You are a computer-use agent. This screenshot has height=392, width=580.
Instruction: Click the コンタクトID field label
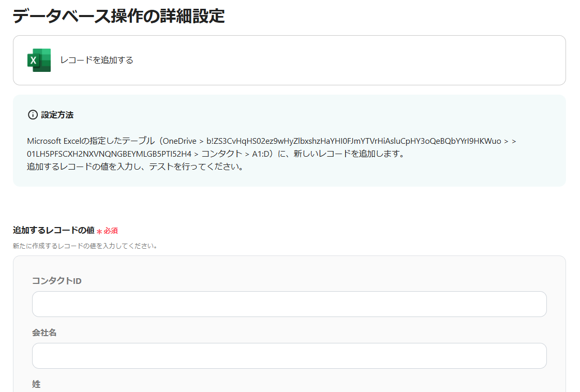click(56, 281)
